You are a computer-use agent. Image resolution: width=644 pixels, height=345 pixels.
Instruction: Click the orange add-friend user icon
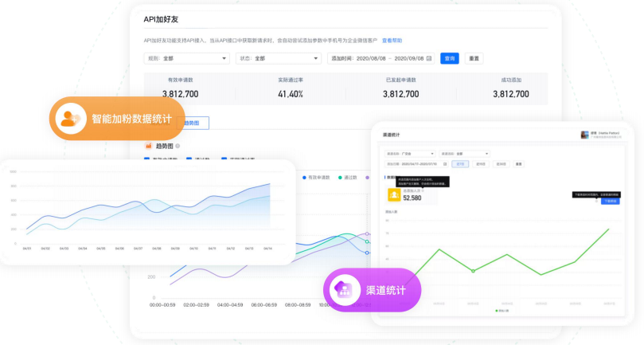click(x=71, y=119)
